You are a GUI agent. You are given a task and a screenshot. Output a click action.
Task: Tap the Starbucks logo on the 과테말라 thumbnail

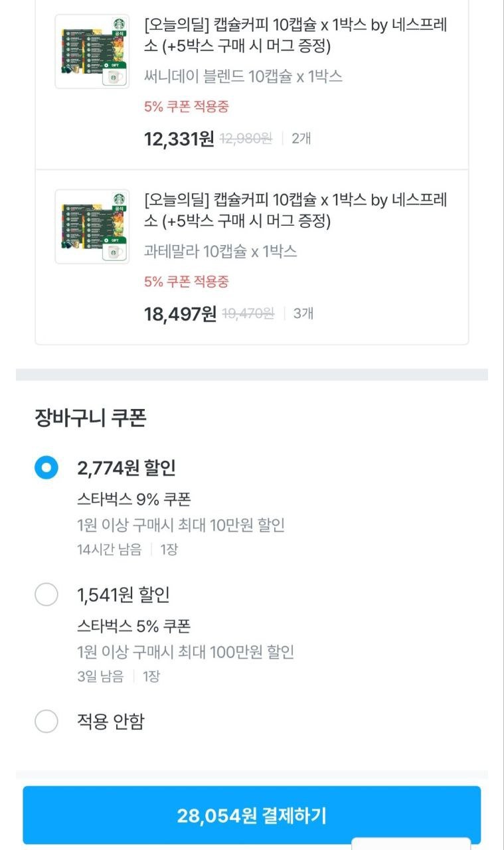pyautogui.click(x=119, y=200)
